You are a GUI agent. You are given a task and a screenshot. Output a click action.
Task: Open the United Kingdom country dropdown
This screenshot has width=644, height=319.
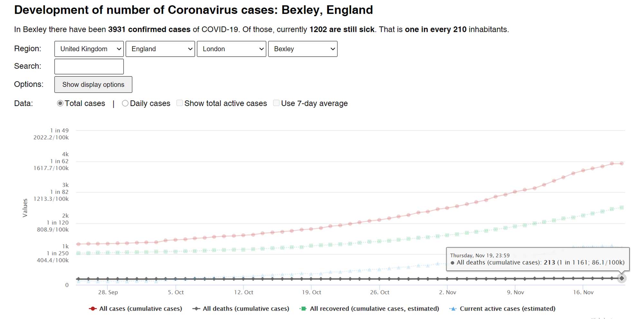click(89, 49)
